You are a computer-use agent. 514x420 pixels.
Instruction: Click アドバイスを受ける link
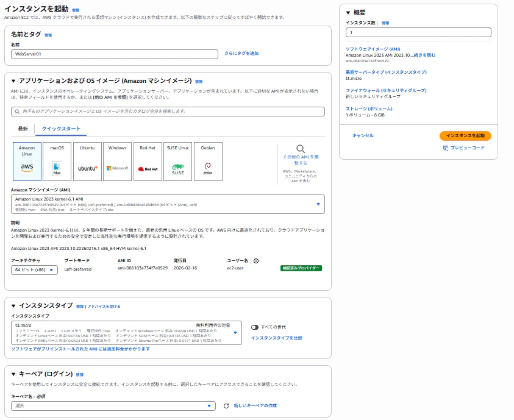click(104, 307)
